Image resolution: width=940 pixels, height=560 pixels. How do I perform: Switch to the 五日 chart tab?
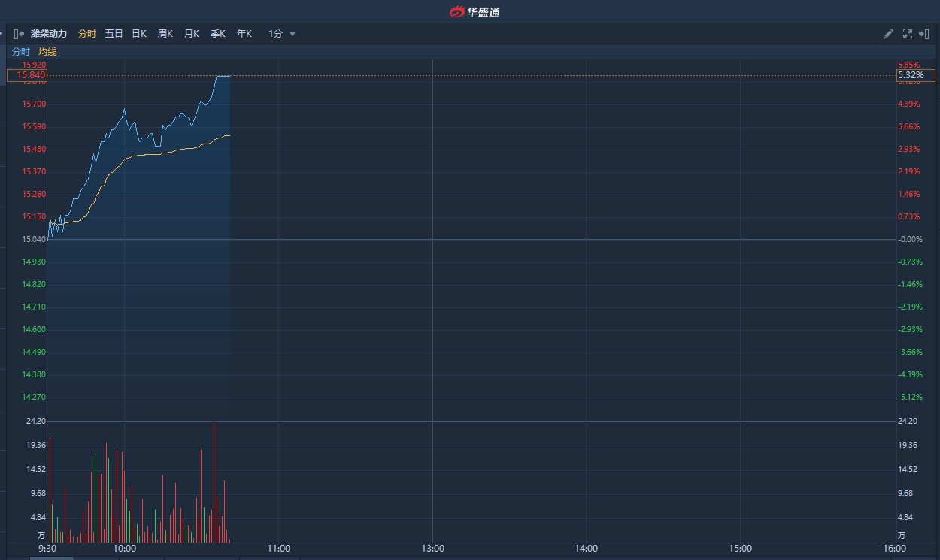(114, 34)
